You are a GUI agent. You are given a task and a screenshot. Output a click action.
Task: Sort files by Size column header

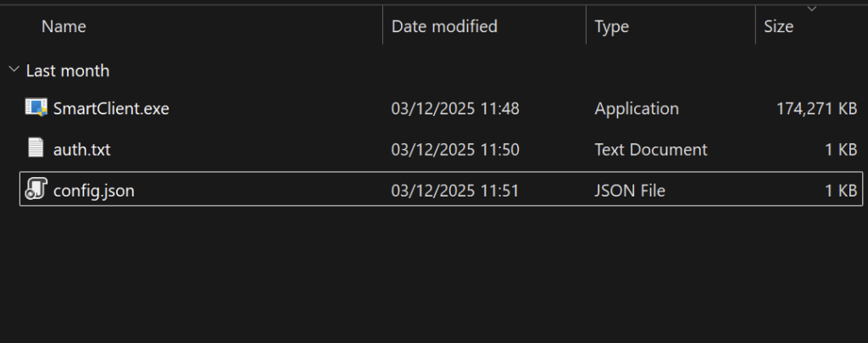coord(778,26)
